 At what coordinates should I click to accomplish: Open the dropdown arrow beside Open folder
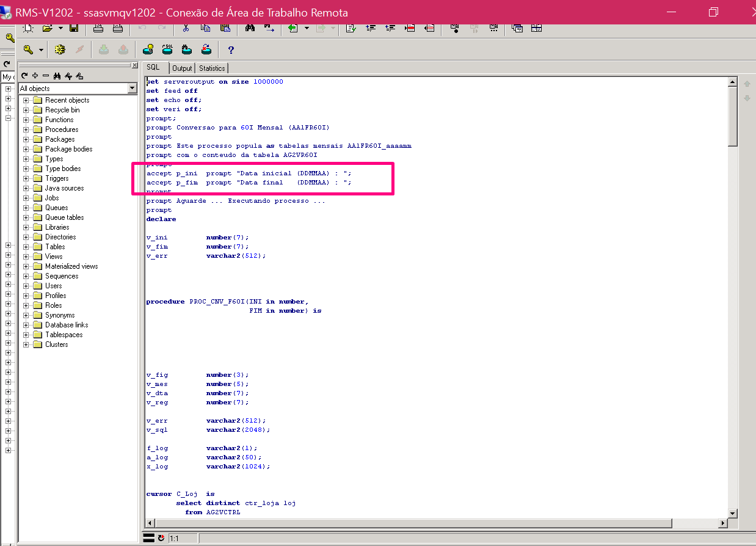(x=60, y=28)
